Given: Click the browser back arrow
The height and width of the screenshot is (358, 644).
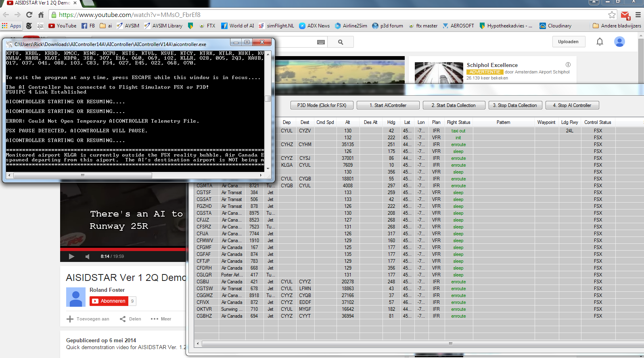Looking at the screenshot, I should [x=6, y=15].
